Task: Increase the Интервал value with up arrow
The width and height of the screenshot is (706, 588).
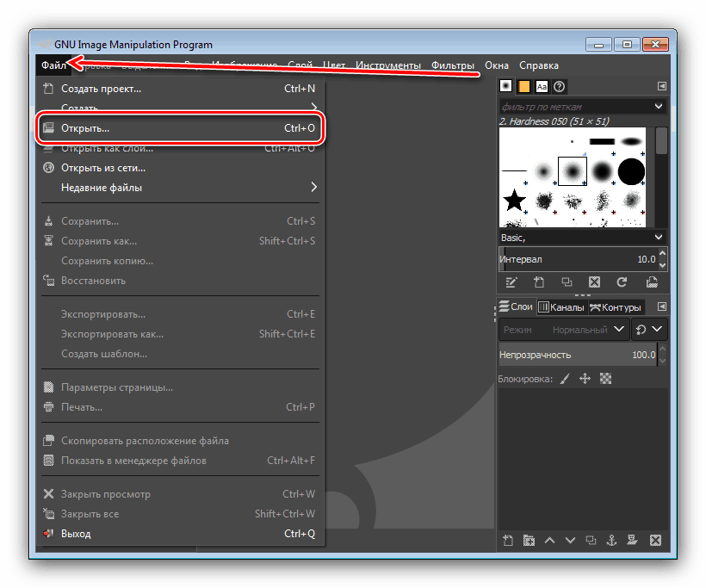Action: pos(662,253)
